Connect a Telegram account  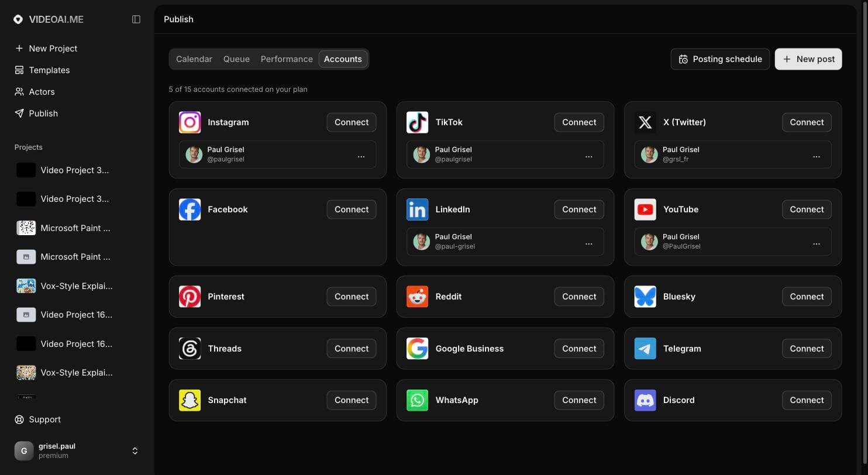(807, 349)
